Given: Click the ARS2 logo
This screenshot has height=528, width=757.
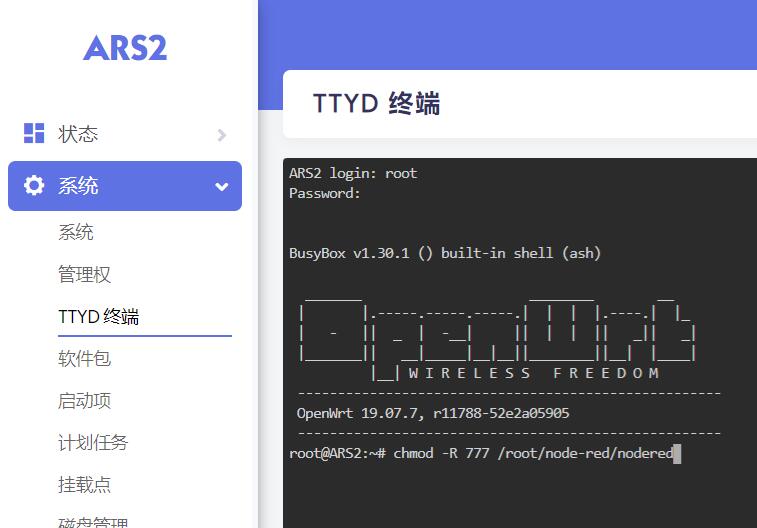Looking at the screenshot, I should 125,48.
